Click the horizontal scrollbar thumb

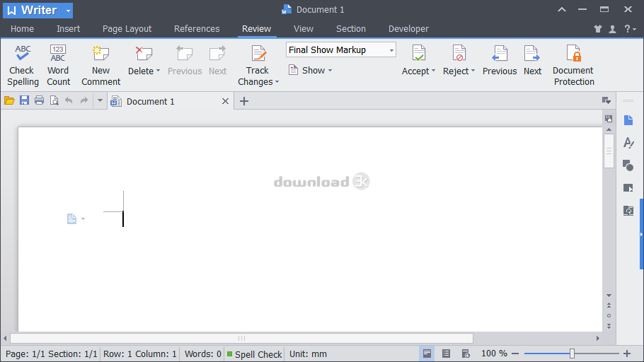[241, 338]
